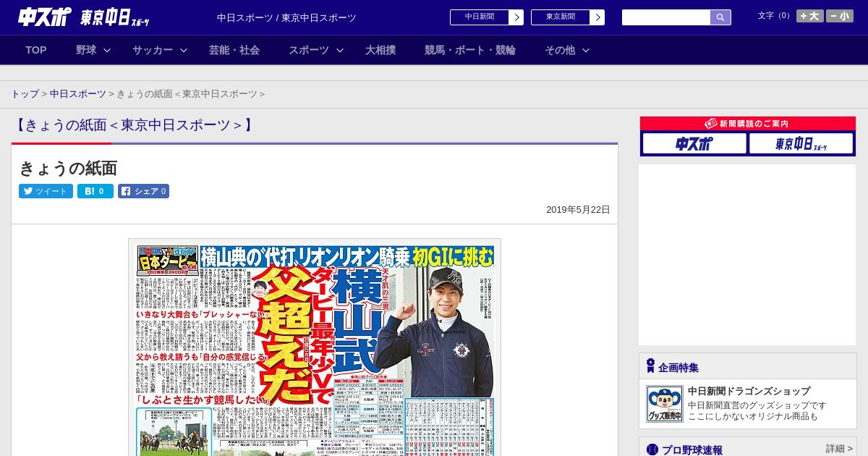Screen dimensions: 868x456
Task: Open 競馬・ボート・競輪 in navigation bar
Action: [x=470, y=50]
